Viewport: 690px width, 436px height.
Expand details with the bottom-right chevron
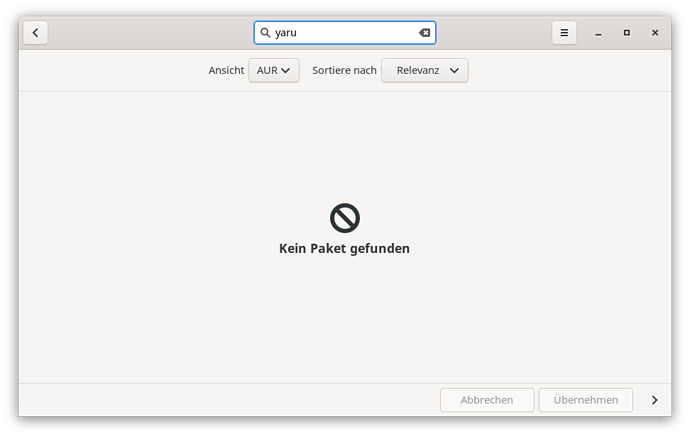pyautogui.click(x=654, y=400)
